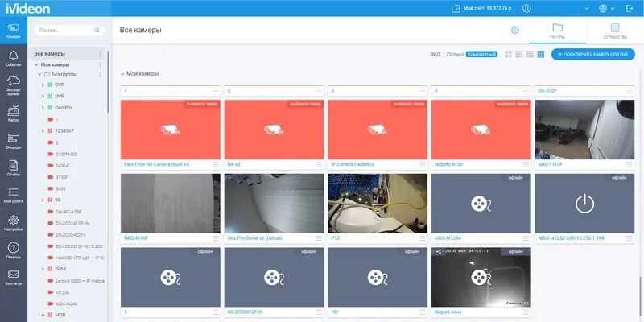Click the logout icon
The height and width of the screenshot is (322, 644).
[630, 8]
